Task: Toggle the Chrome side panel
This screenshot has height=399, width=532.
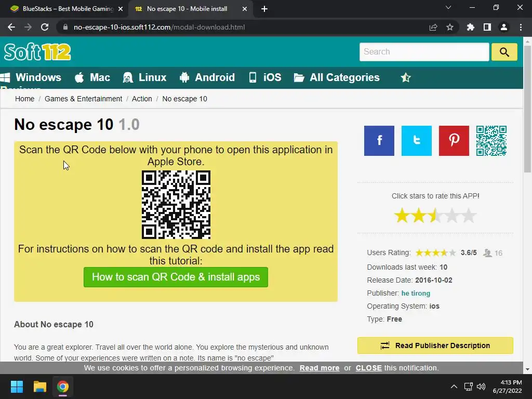Action: coord(487,27)
